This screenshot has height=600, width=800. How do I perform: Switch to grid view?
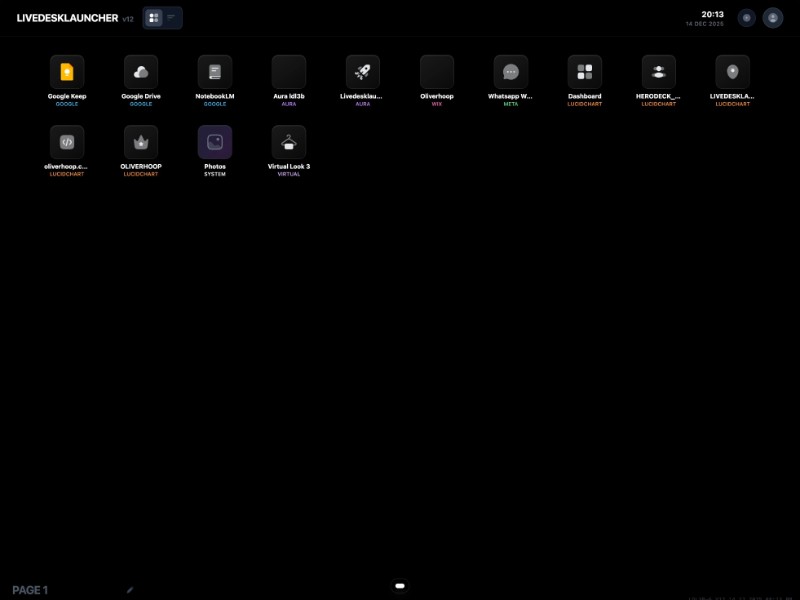point(154,18)
